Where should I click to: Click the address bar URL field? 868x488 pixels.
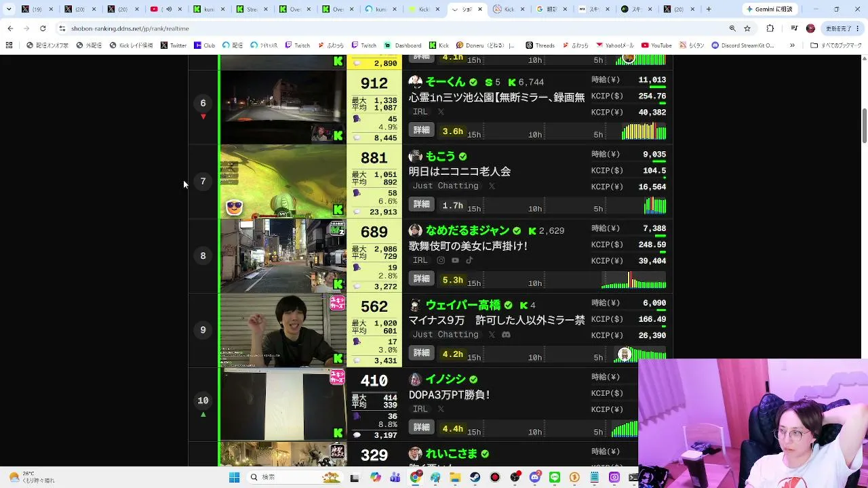point(380,28)
